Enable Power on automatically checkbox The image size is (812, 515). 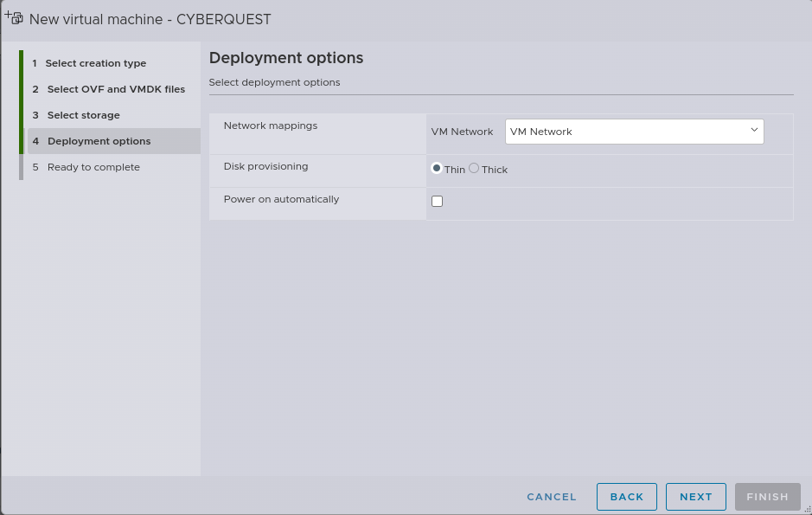click(x=437, y=201)
